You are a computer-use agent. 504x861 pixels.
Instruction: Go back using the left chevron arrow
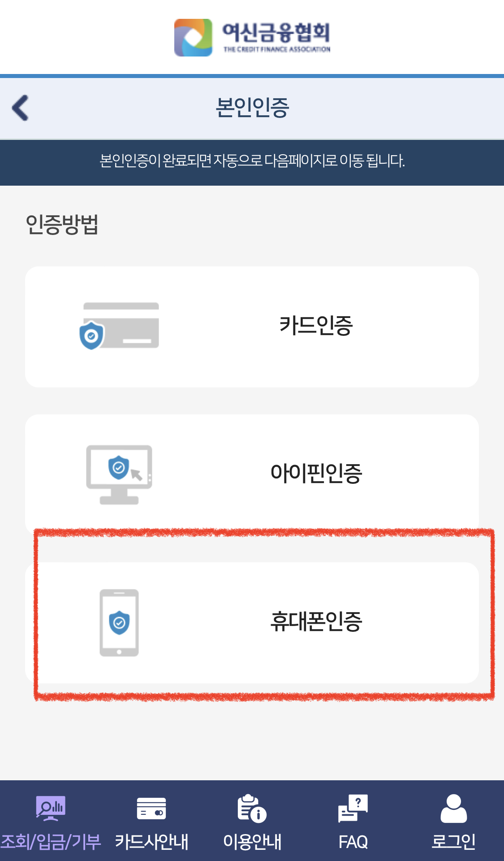(21, 108)
